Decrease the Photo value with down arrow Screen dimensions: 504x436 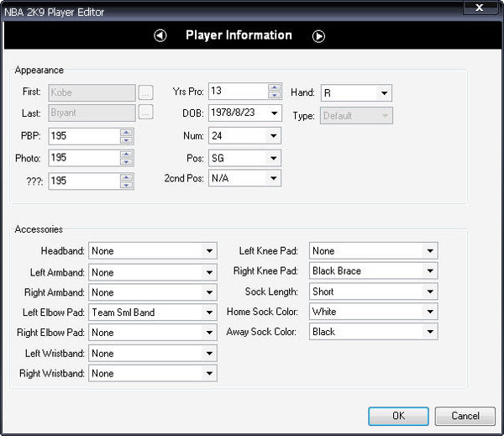126,162
